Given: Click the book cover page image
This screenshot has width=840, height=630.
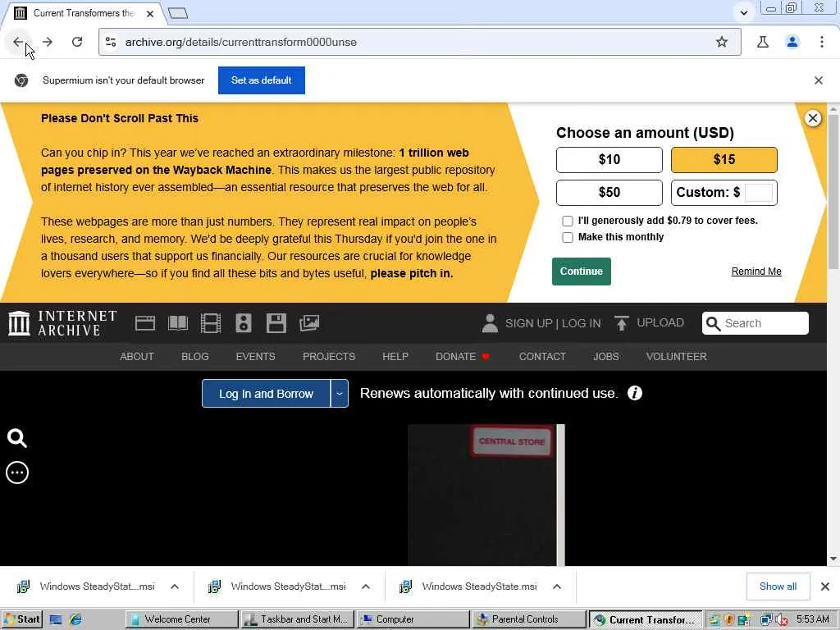Looking at the screenshot, I should click(486, 495).
